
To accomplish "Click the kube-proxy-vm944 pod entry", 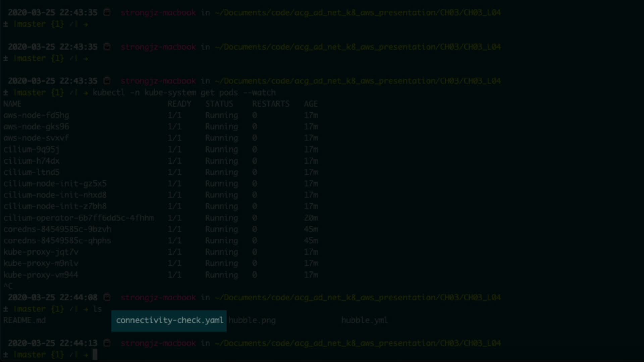I will click(x=41, y=275).
